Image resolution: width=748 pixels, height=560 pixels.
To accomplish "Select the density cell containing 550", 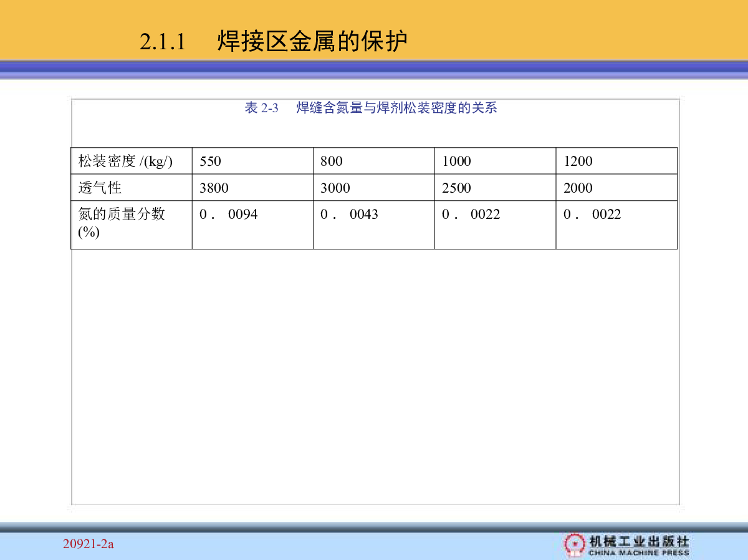I will 252,161.
